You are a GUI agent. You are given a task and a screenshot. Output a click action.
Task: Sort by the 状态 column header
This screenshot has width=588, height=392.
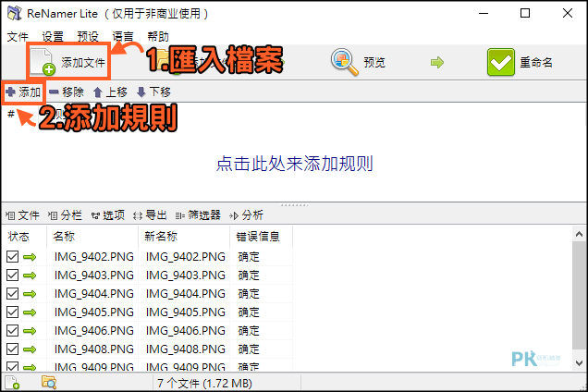coord(24,237)
